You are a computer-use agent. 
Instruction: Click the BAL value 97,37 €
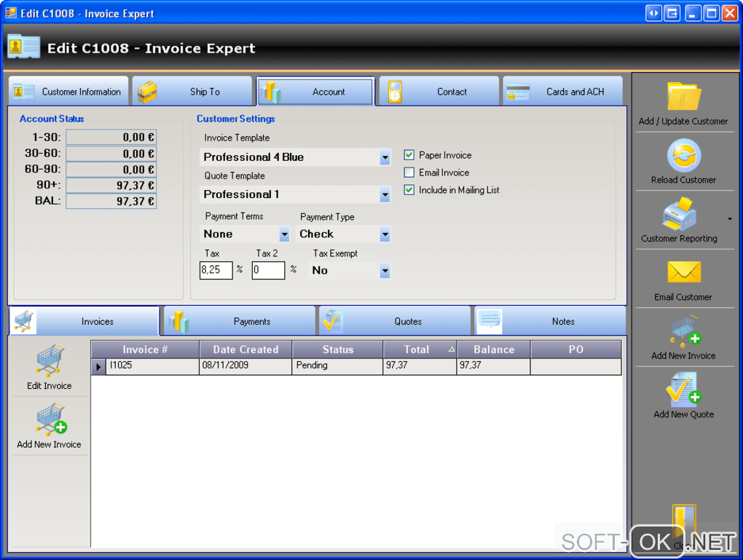pyautogui.click(x=111, y=202)
